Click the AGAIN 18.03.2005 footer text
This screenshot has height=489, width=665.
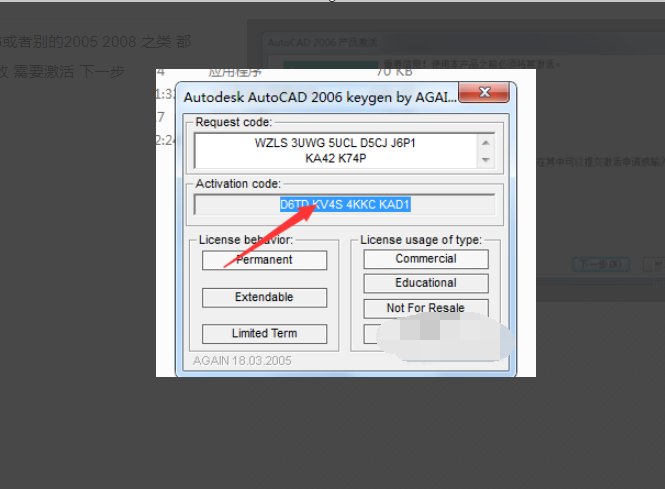pyautogui.click(x=242, y=361)
